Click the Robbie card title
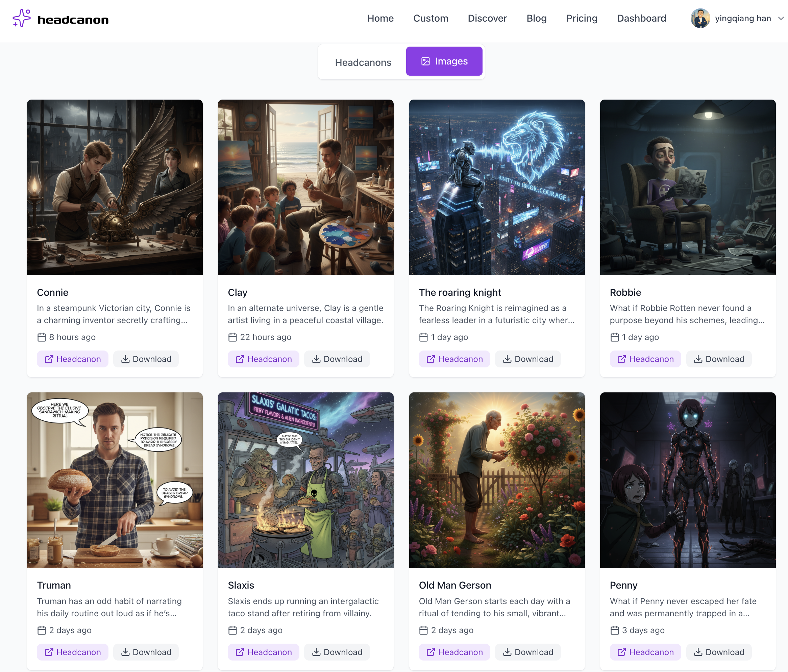Viewport: 788px width, 672px height. [x=625, y=292]
